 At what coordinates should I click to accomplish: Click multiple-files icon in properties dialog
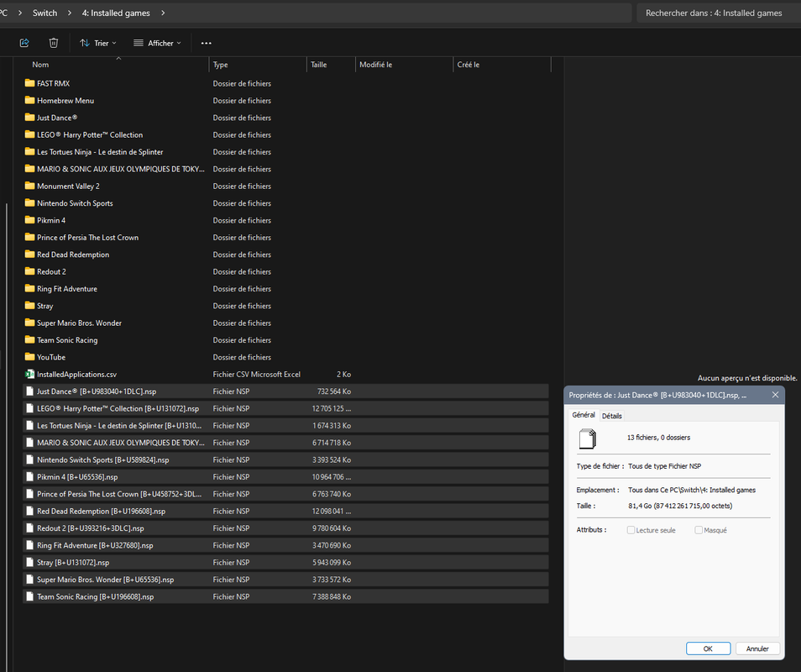tap(588, 439)
